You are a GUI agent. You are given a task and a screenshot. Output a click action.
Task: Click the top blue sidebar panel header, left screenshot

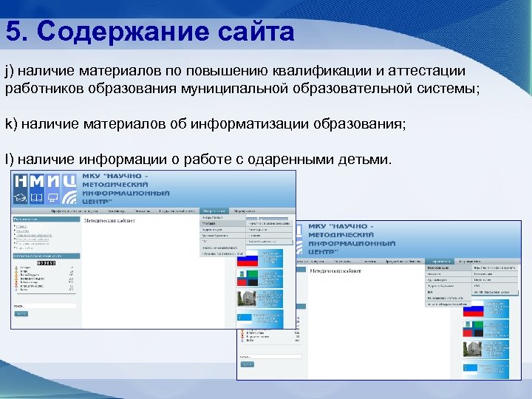coord(47,219)
